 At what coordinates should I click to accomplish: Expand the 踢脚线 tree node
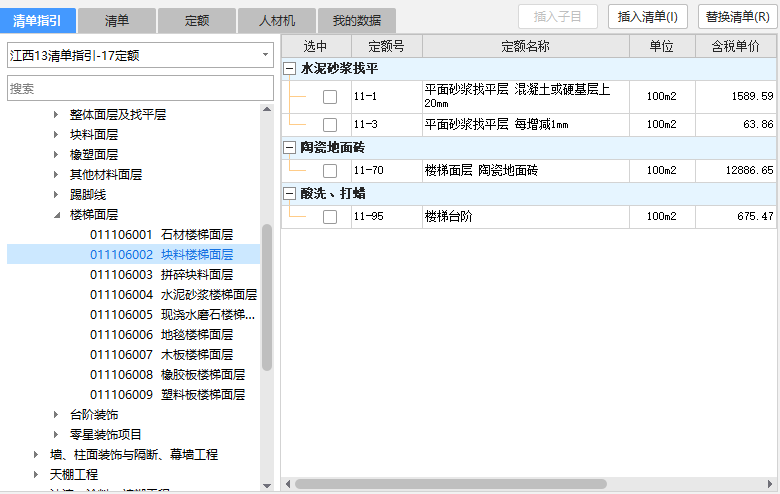pos(56,195)
